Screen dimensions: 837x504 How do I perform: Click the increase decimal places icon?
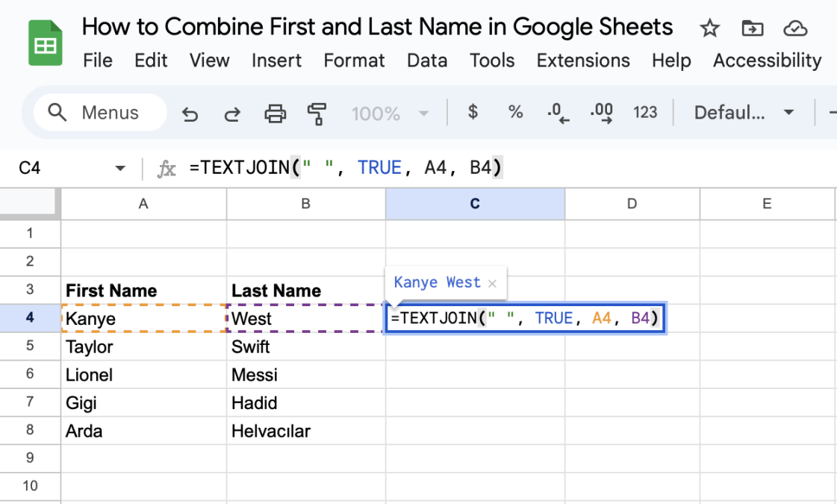pyautogui.click(x=602, y=112)
